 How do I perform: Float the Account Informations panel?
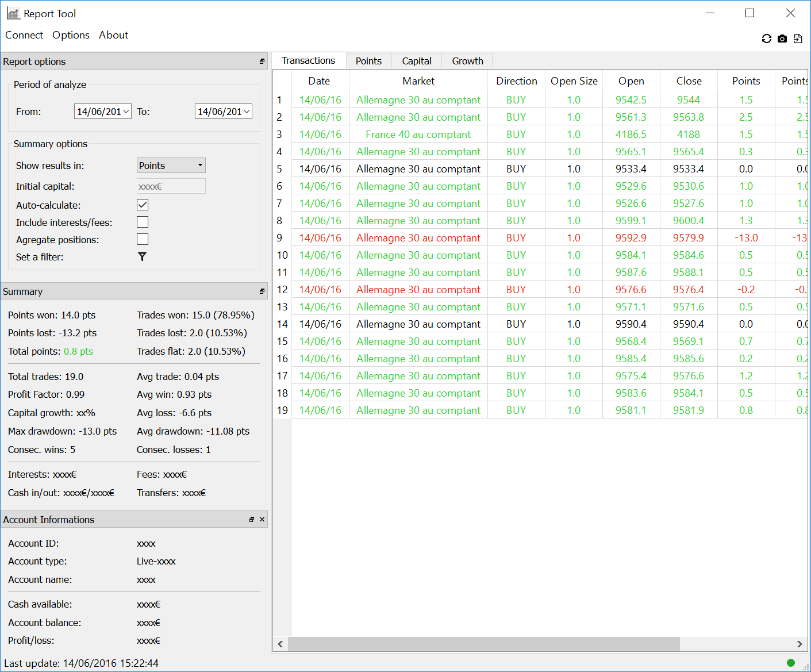[x=252, y=520]
